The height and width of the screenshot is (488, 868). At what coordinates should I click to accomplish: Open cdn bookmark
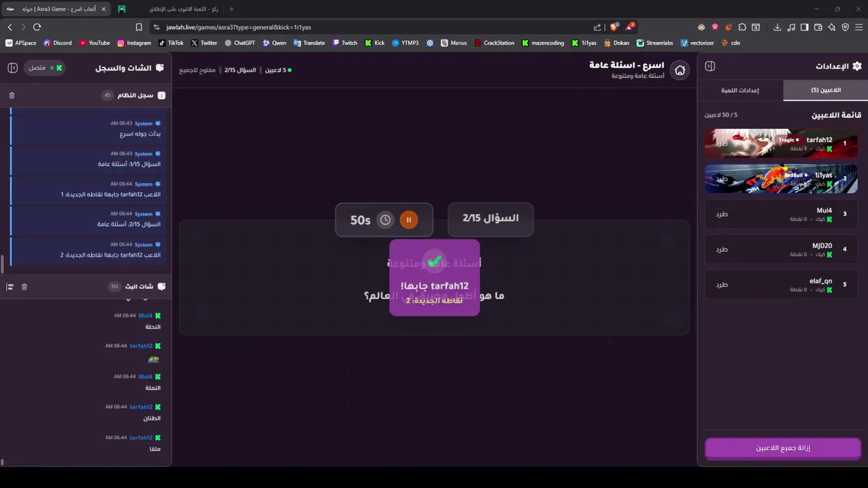coord(731,43)
